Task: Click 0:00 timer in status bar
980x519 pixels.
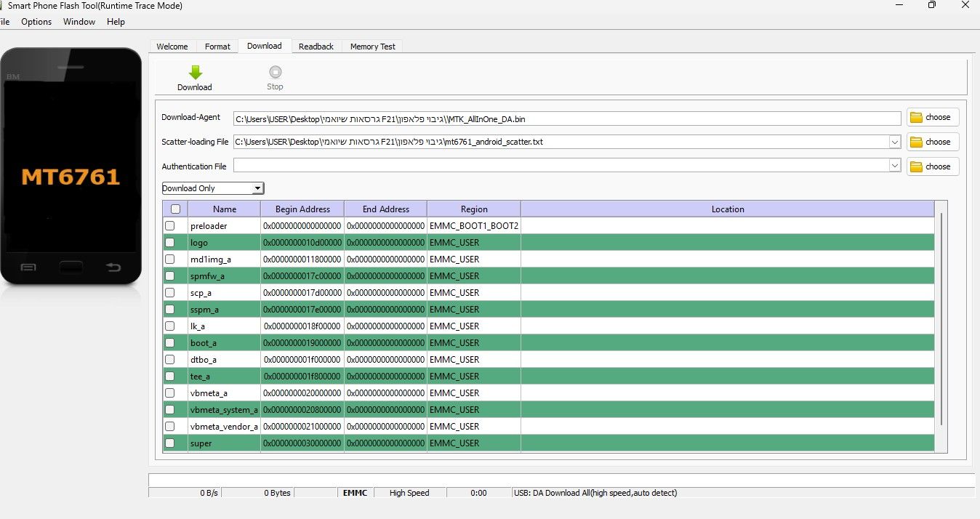Action: pos(478,493)
